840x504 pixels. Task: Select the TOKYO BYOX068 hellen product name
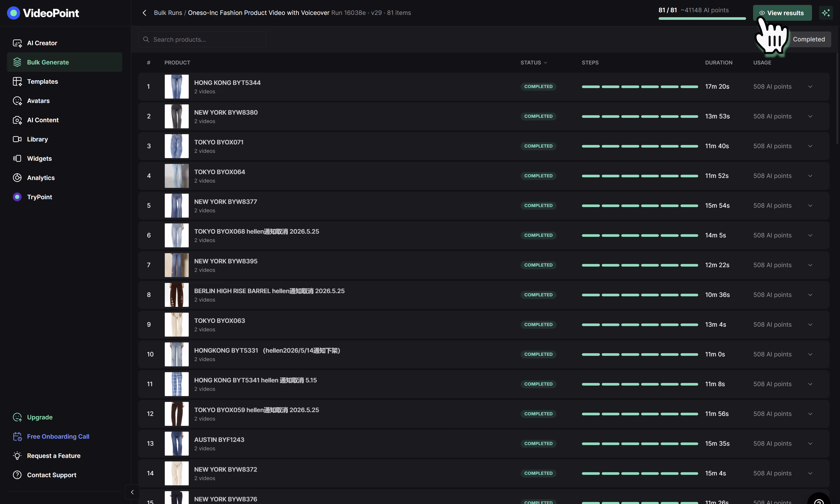pyautogui.click(x=256, y=231)
